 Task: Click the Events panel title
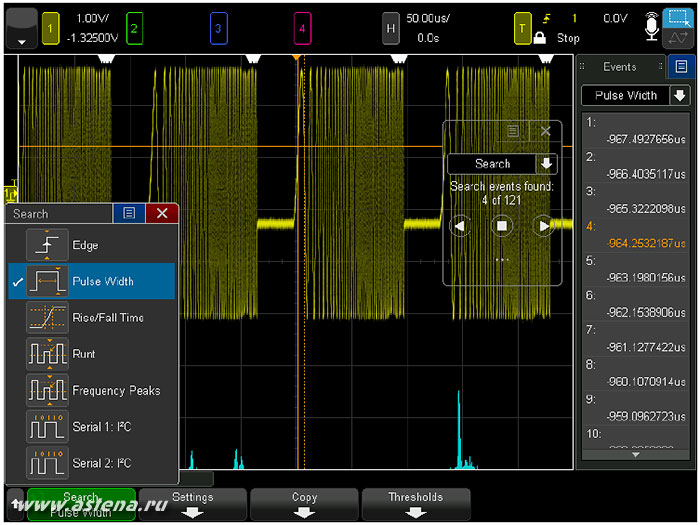[x=619, y=67]
